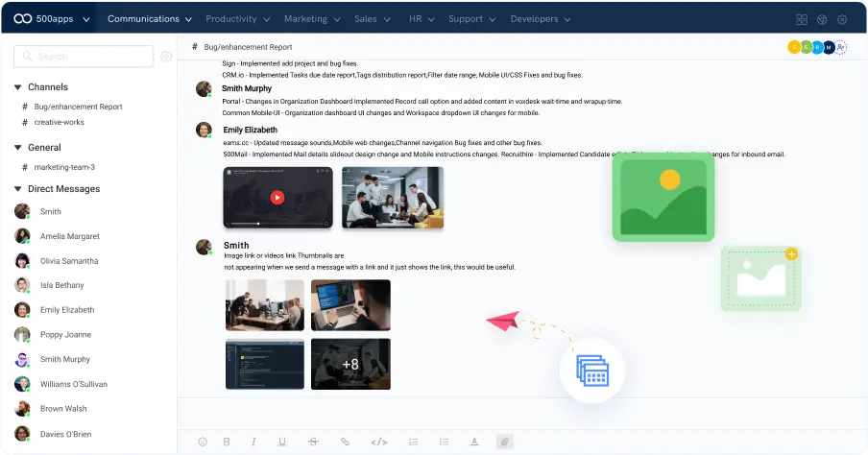Toggle italic formatting
The image size is (868, 455).
click(253, 442)
